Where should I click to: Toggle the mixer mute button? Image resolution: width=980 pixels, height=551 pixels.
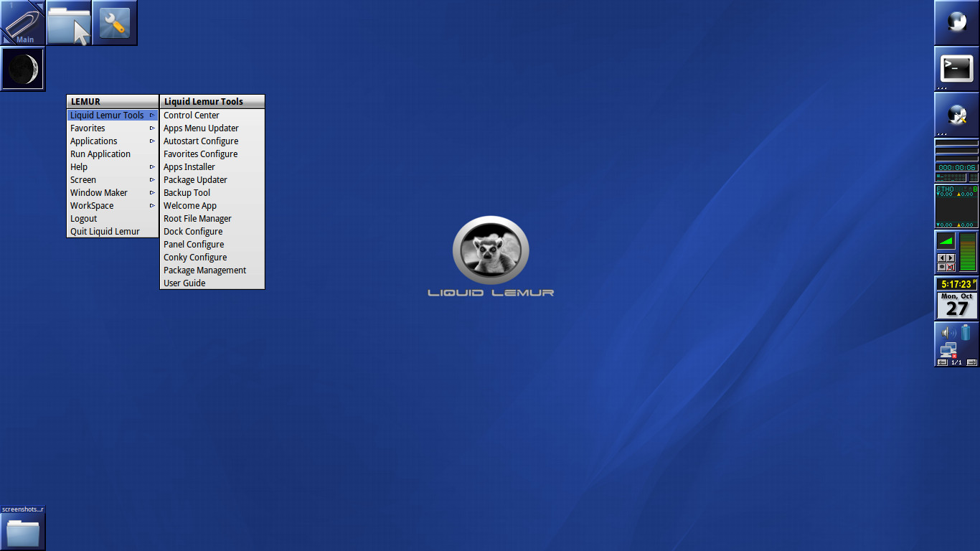(951, 267)
